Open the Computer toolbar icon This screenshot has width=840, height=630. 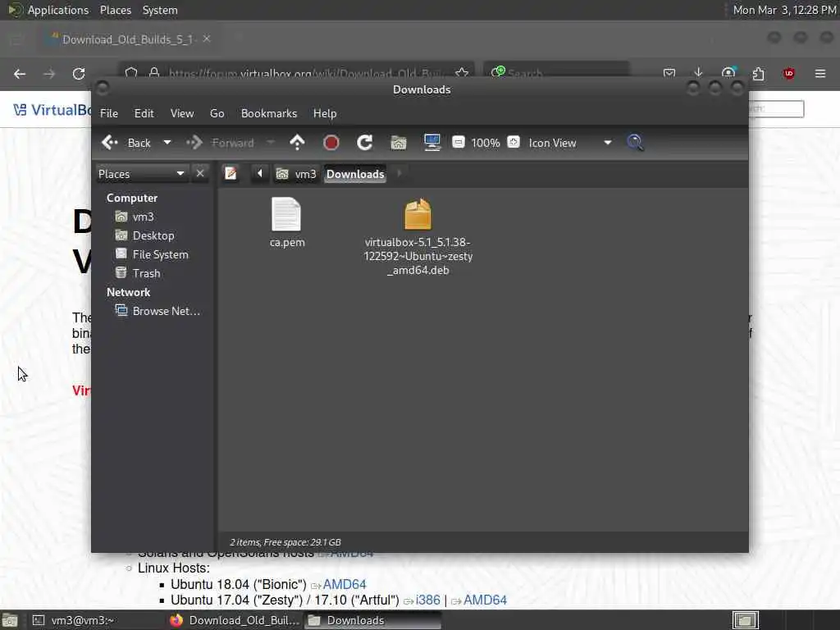point(431,143)
